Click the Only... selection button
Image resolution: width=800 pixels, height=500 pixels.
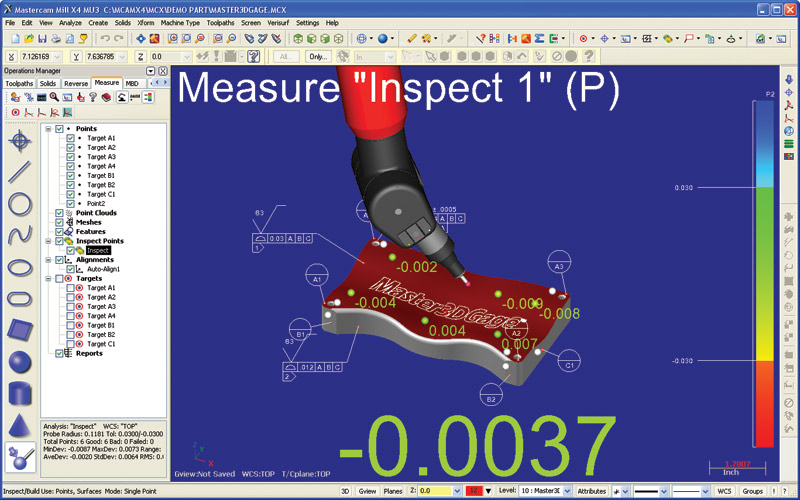click(x=318, y=57)
